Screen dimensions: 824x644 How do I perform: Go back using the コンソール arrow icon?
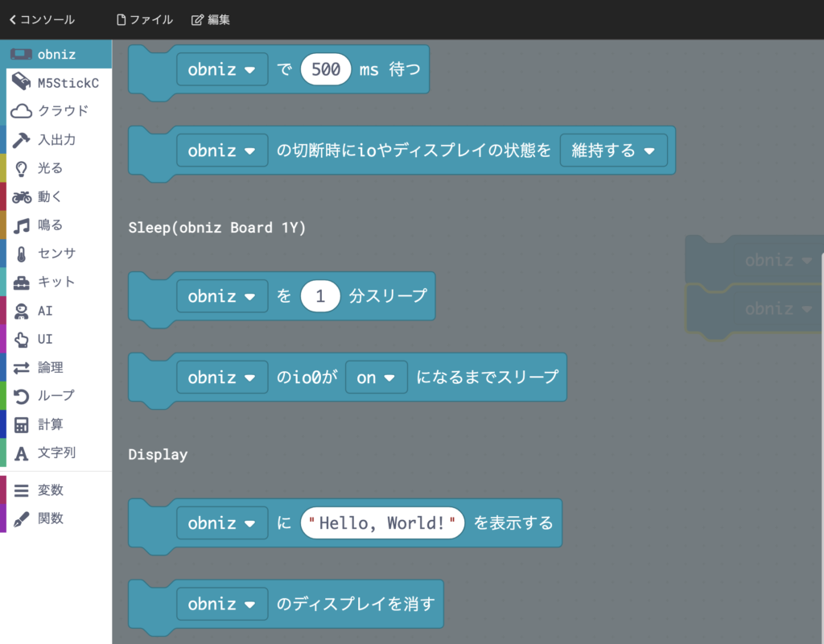tap(13, 19)
